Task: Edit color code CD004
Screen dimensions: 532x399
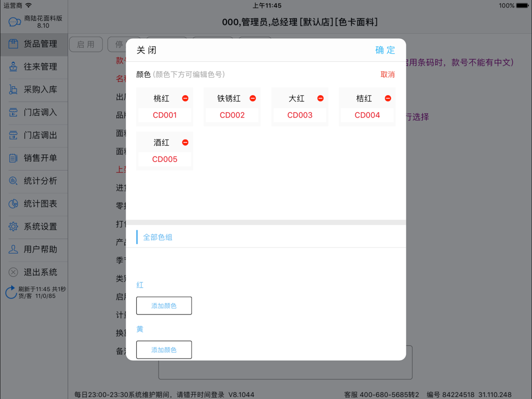Action: tap(367, 115)
